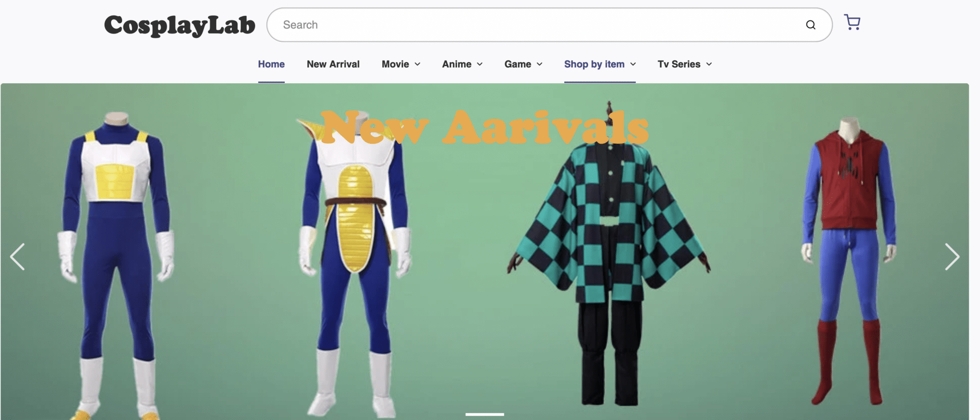Image resolution: width=980 pixels, height=420 pixels.
Task: Click the New Aarivals banner heading
Action: tap(484, 128)
